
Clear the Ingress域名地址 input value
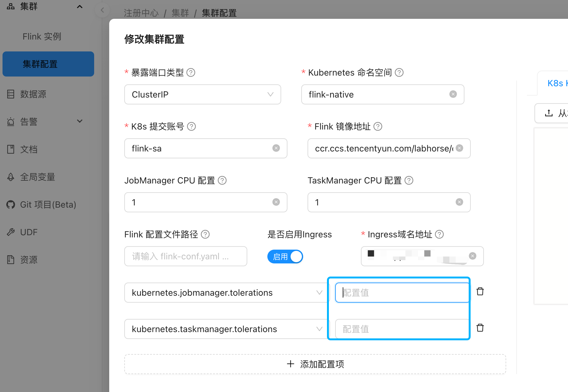(472, 256)
